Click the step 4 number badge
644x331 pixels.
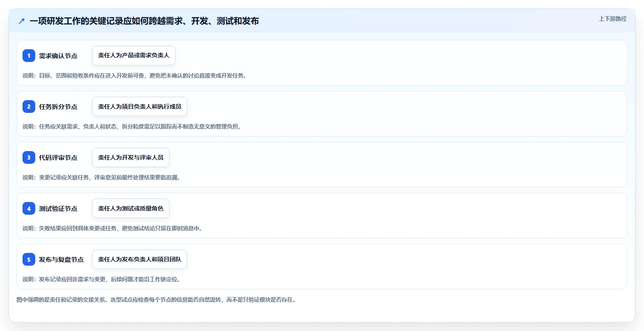click(29, 208)
